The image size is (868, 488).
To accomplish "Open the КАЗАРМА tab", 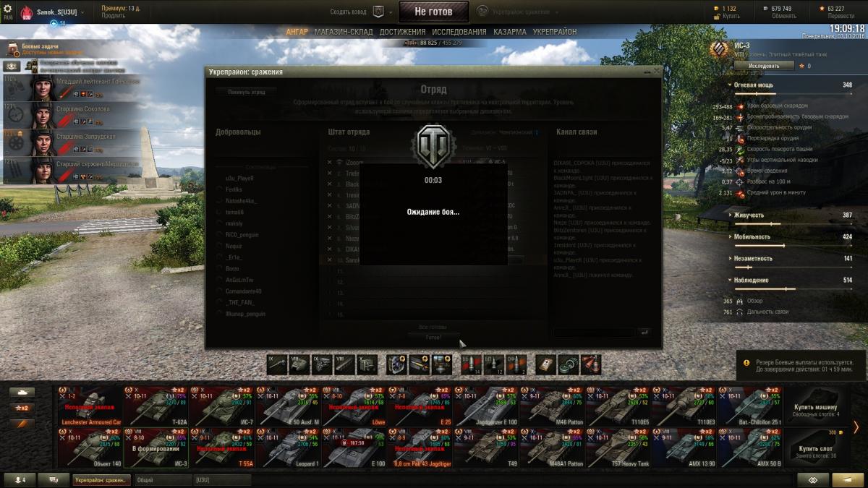I will 510,32.
